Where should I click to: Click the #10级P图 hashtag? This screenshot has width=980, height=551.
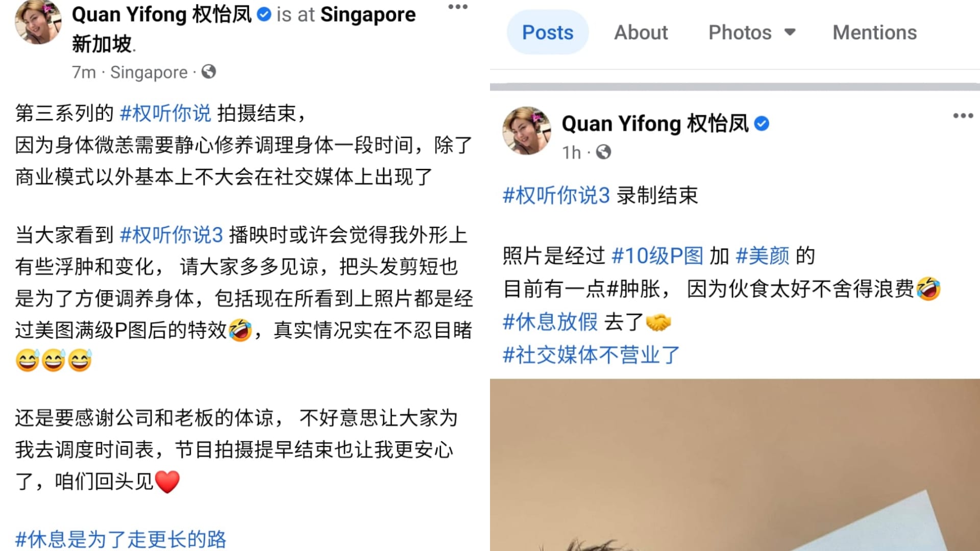[657, 256]
